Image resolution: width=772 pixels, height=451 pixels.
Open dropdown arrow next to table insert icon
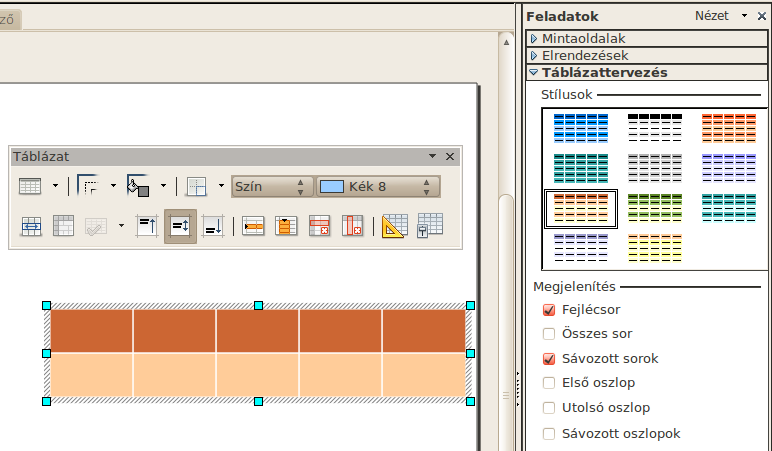[x=55, y=186]
